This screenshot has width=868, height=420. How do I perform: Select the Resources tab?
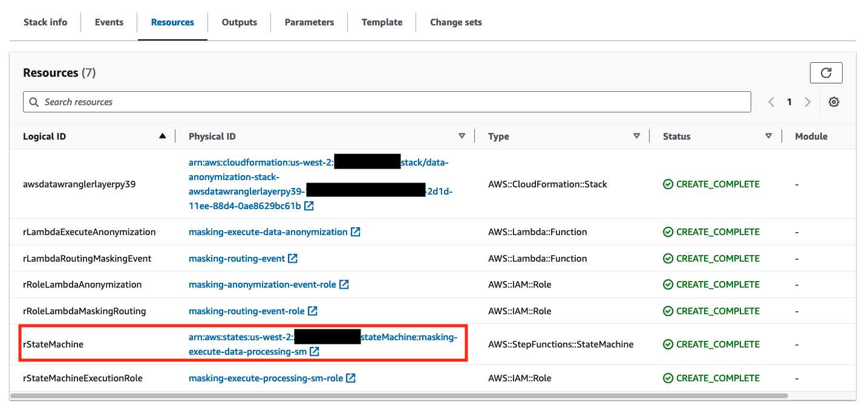[172, 22]
